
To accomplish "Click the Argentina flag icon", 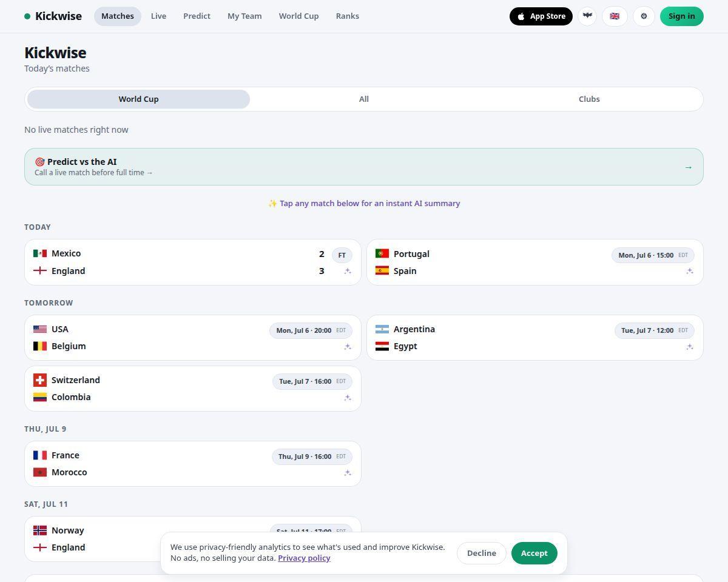I will 382,329.
